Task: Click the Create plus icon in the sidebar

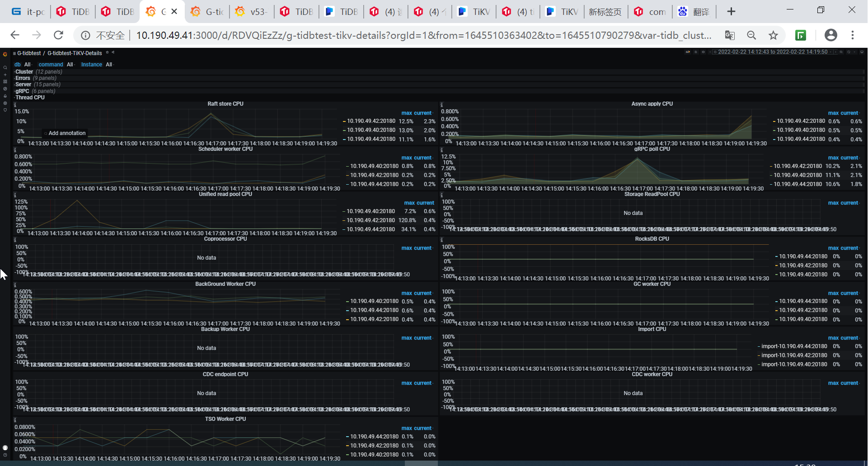Action: [5, 75]
